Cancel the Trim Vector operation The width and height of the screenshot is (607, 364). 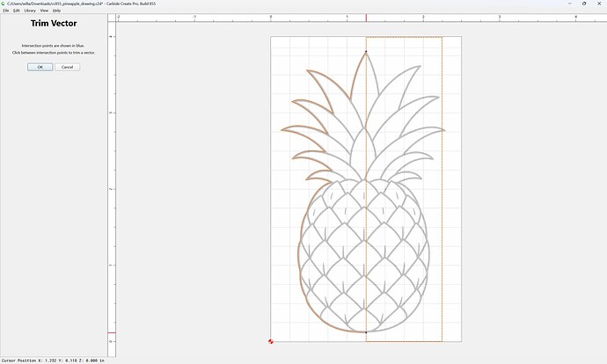point(68,67)
